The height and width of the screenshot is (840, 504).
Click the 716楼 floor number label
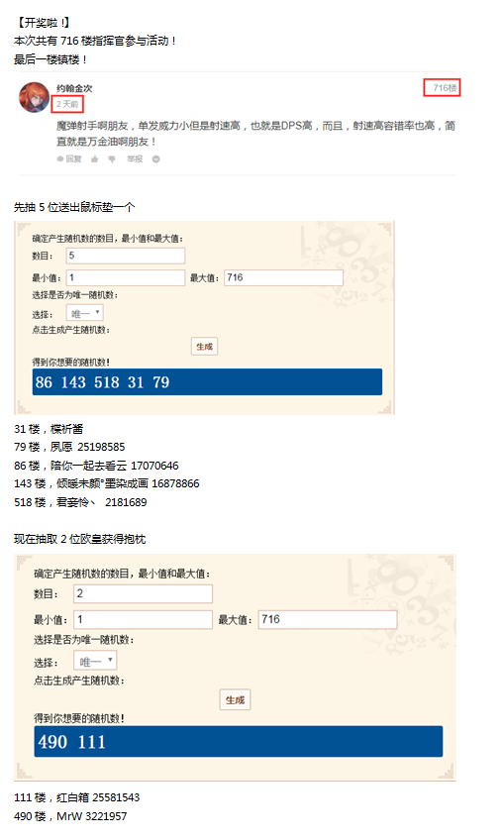click(445, 88)
